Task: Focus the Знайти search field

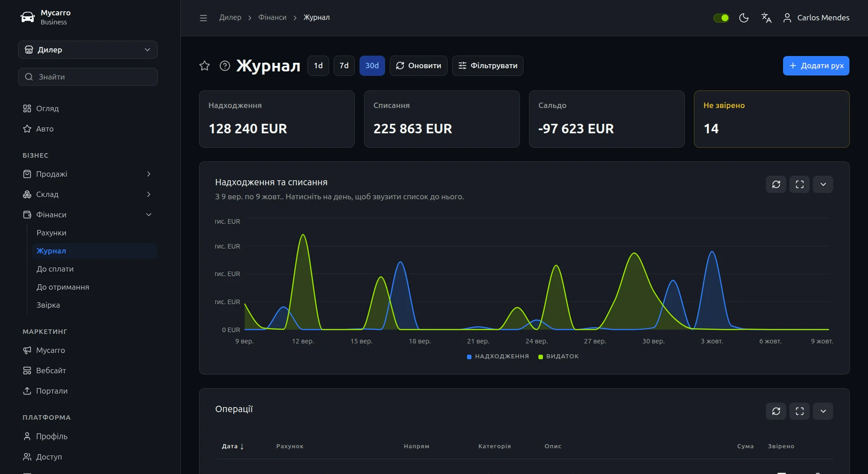Action: [x=88, y=77]
